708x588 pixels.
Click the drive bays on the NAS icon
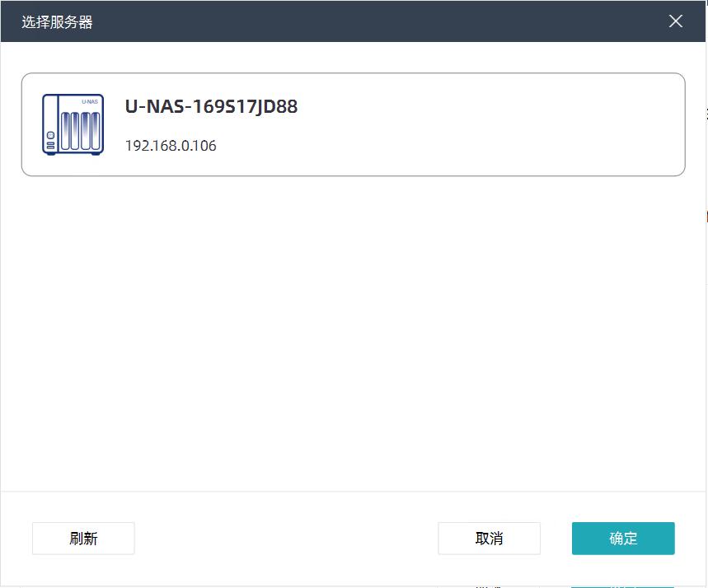coord(81,128)
